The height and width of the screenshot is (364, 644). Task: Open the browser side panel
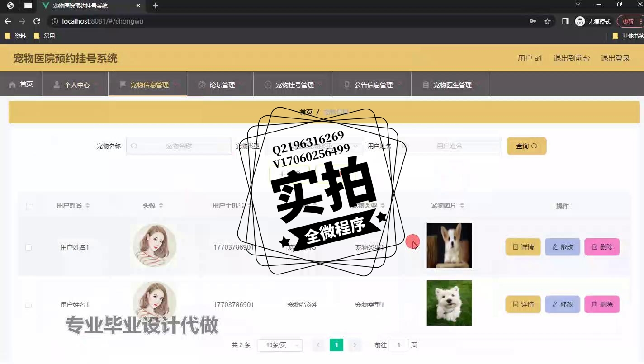[x=565, y=21]
